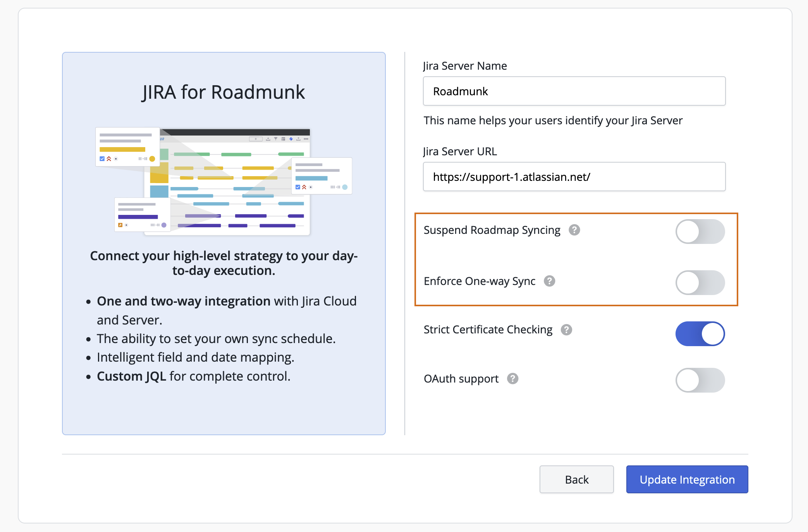The image size is (808, 532).
Task: Click the JIRA for Roadmunk heading
Action: pos(223,92)
